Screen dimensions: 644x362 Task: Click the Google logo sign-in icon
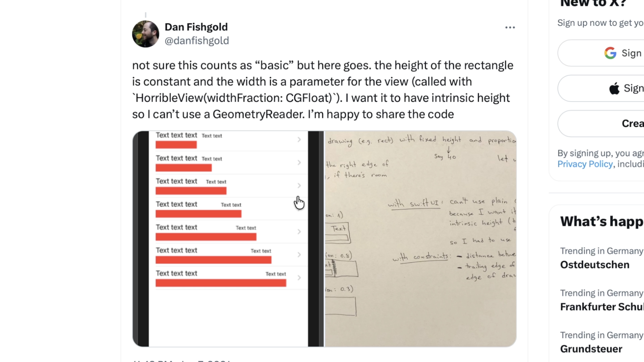tap(610, 53)
